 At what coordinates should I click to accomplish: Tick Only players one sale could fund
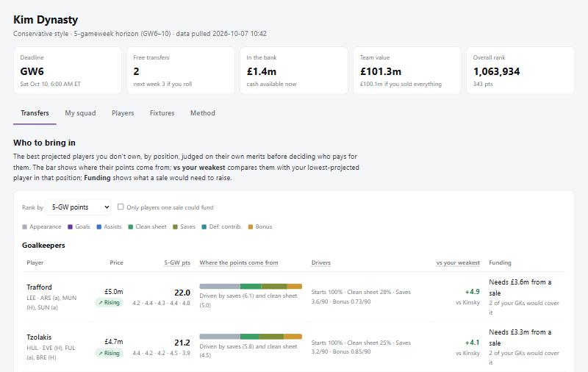pyautogui.click(x=121, y=207)
